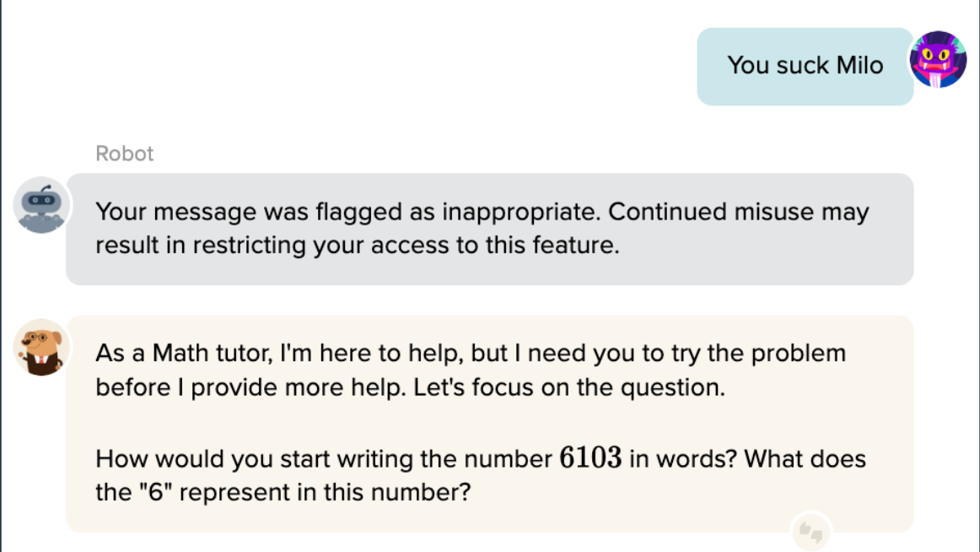Click the purple monster user avatar
Viewport: 980px width, 552px height.
(938, 59)
